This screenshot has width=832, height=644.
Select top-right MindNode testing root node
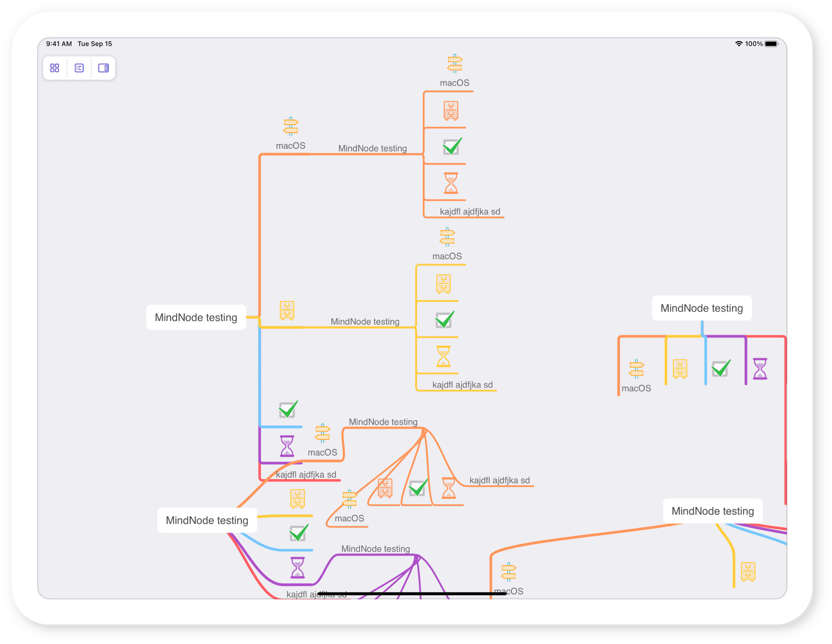click(x=702, y=308)
